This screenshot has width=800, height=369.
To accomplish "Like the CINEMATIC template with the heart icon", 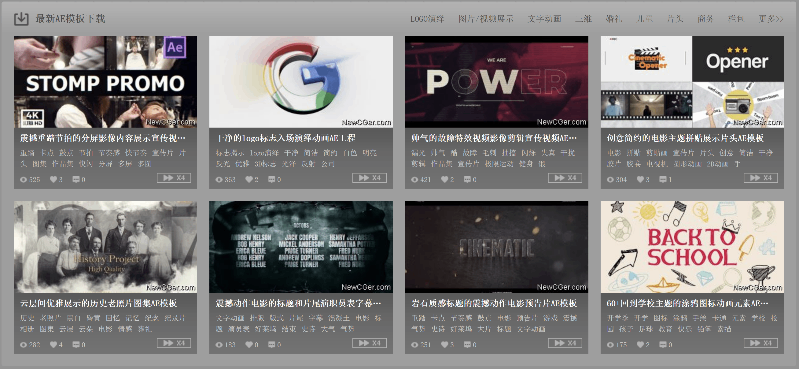I will 445,345.
